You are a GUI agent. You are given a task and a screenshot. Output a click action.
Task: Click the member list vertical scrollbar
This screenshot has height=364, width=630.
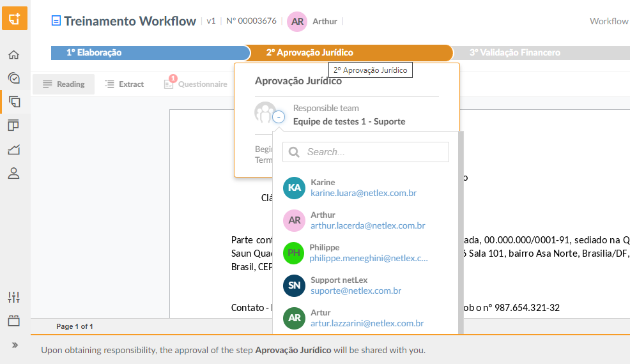click(x=461, y=232)
